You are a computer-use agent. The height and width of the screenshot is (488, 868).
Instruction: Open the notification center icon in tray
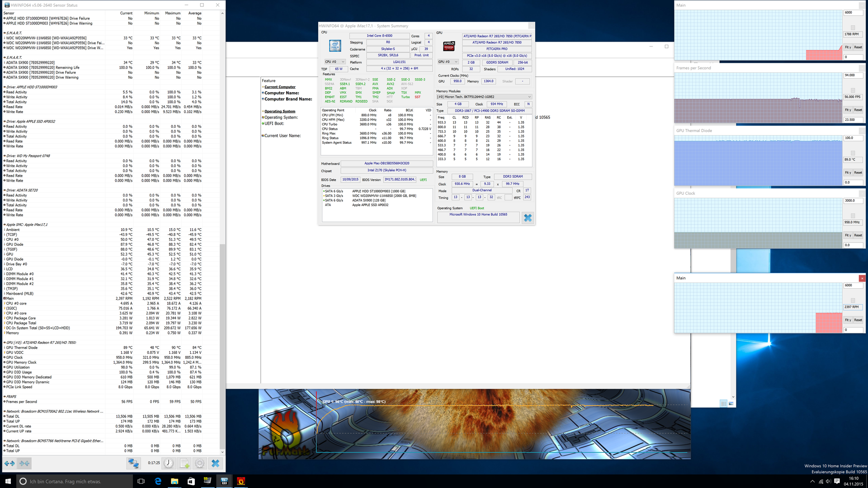coord(837,481)
